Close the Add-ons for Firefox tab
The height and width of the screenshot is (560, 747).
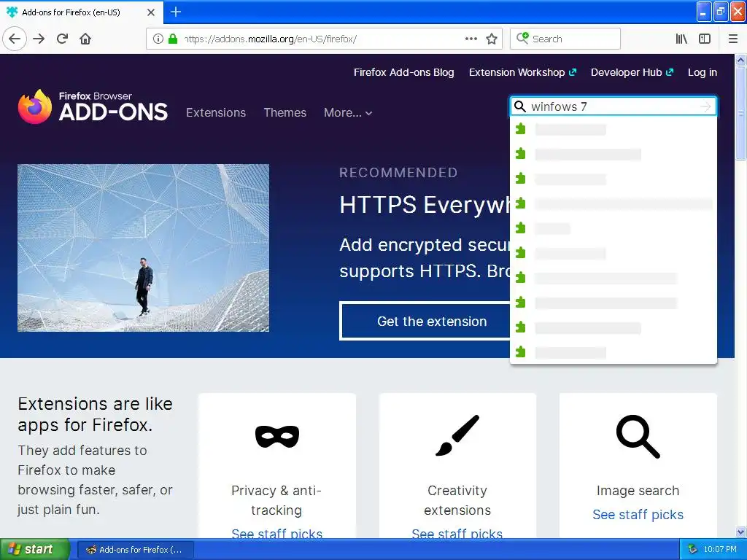tap(151, 12)
